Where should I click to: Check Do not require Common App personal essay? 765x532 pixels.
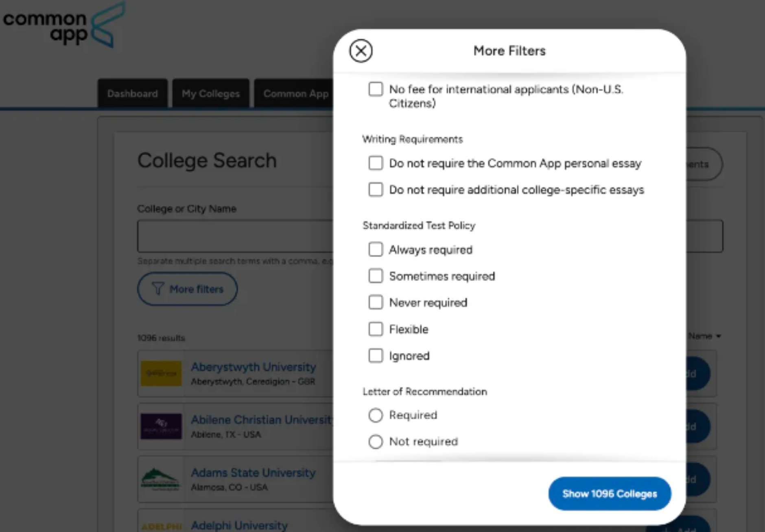pos(376,163)
